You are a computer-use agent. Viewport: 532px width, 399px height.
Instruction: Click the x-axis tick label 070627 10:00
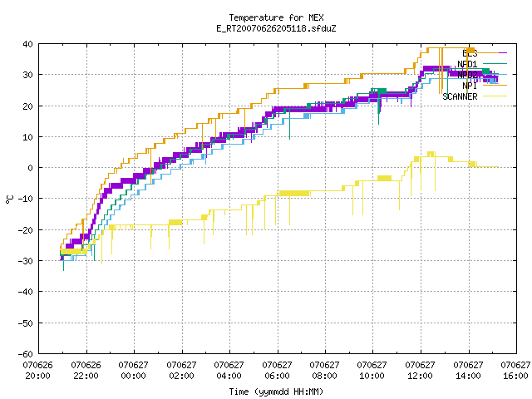click(372, 370)
